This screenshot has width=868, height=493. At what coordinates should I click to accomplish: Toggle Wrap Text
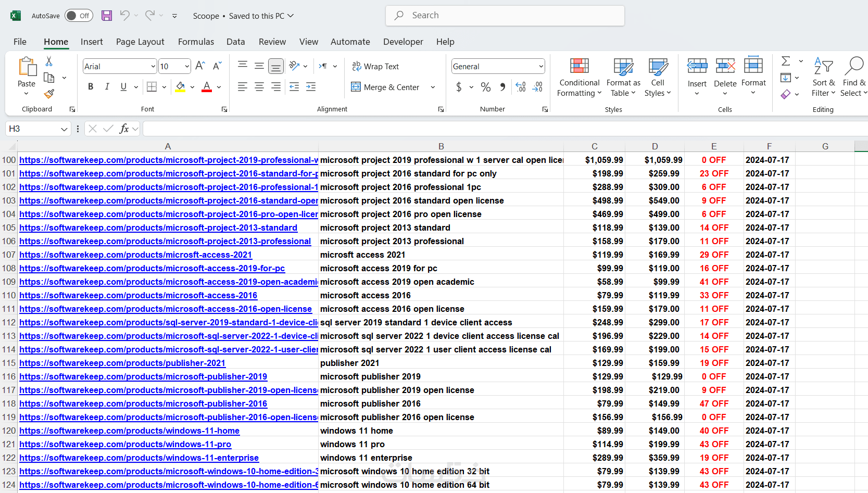(x=375, y=66)
